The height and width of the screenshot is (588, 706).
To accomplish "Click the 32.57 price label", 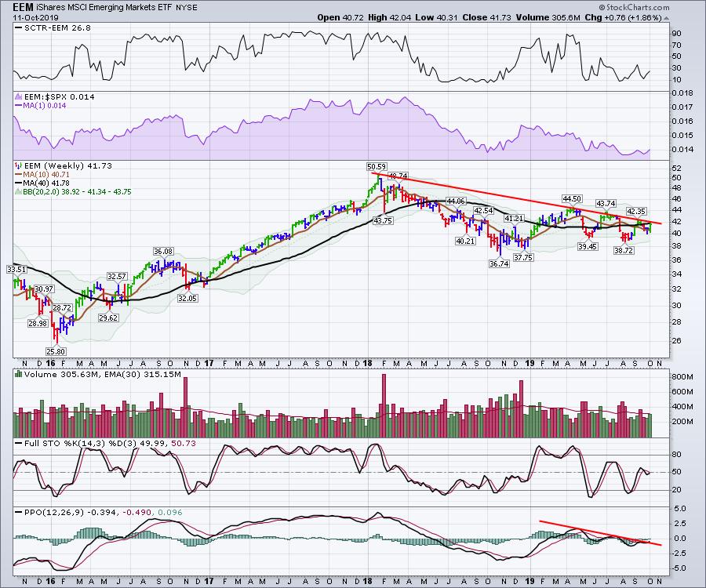I will click(117, 276).
